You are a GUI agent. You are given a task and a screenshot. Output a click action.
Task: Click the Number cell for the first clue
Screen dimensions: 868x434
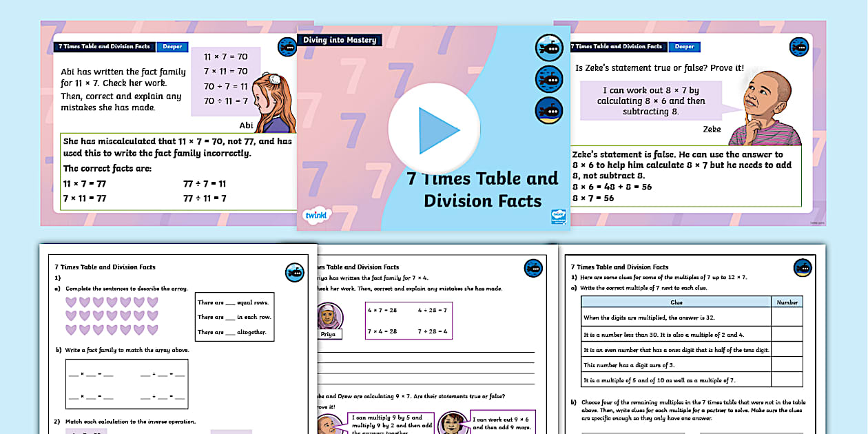tap(787, 318)
